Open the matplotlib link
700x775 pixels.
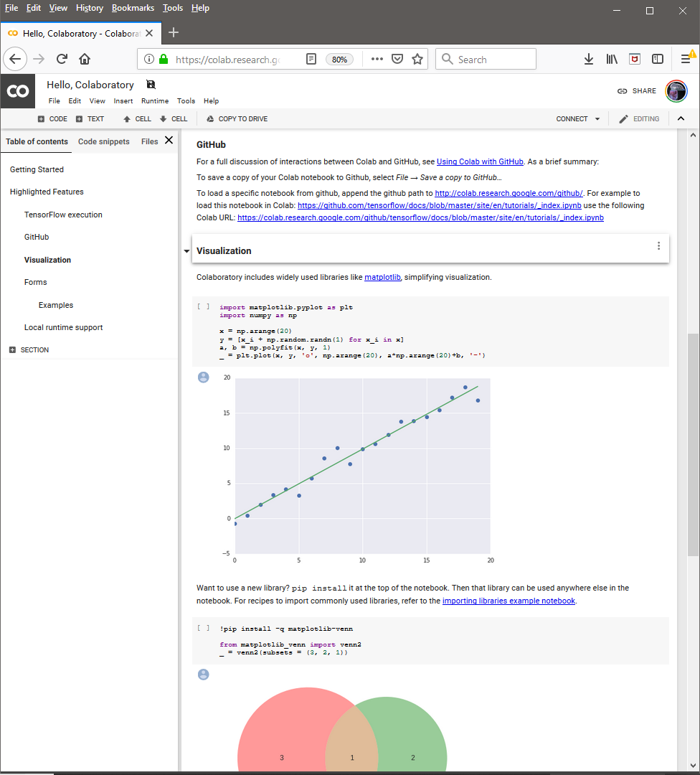[382, 277]
